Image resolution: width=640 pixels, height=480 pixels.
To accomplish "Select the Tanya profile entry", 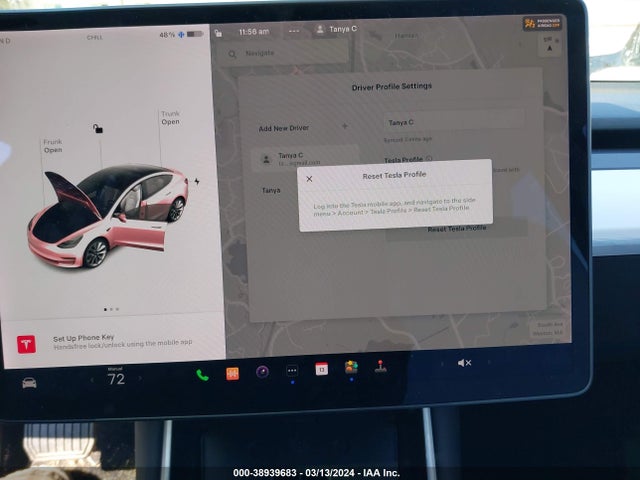I will pyautogui.click(x=271, y=190).
